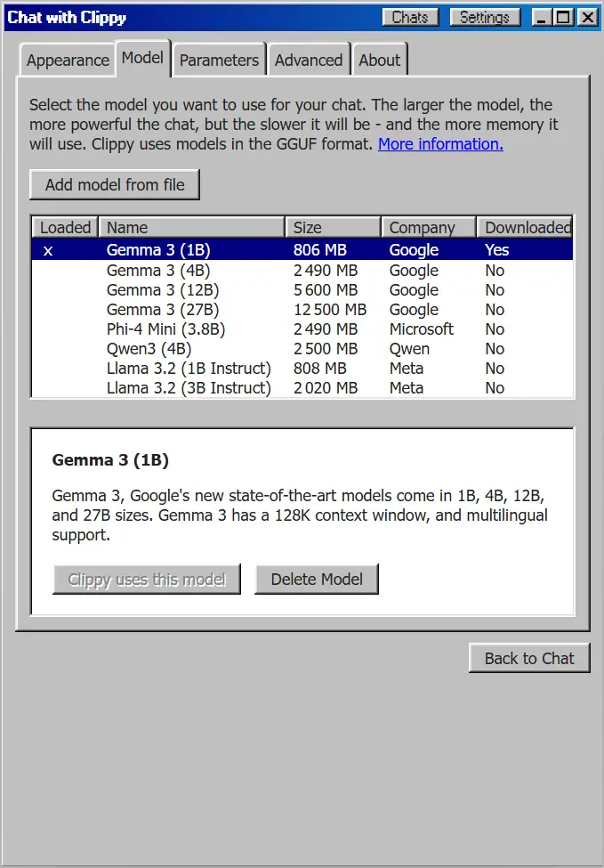Click the 806 MB size cell
Viewport: 604px width, 868px height.
(319, 249)
